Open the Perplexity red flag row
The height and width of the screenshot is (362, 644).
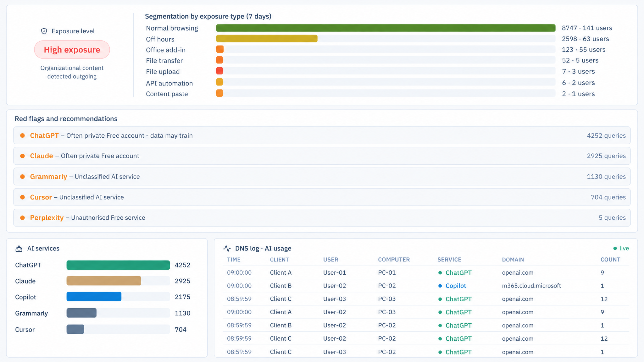[322, 218]
